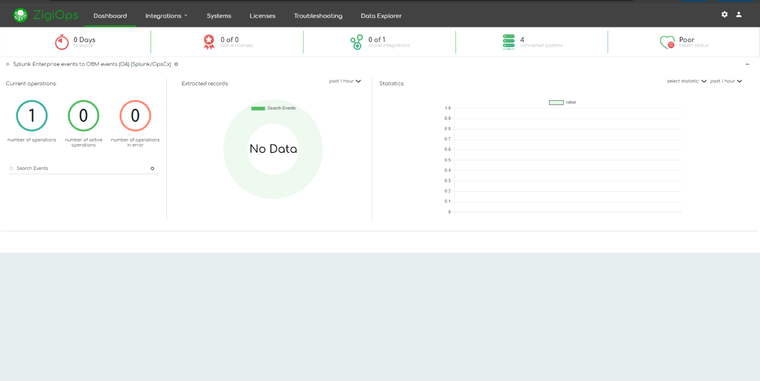Open the settings gear in the header
Image resolution: width=760 pixels, height=381 pixels.
724,15
